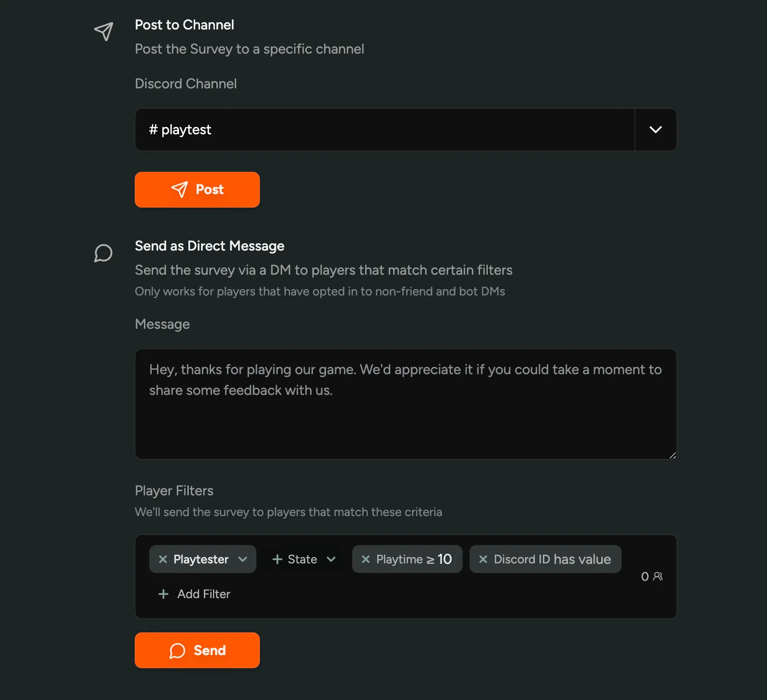
Task: Remove the Discord ID has value filter
Action: pyautogui.click(x=483, y=559)
